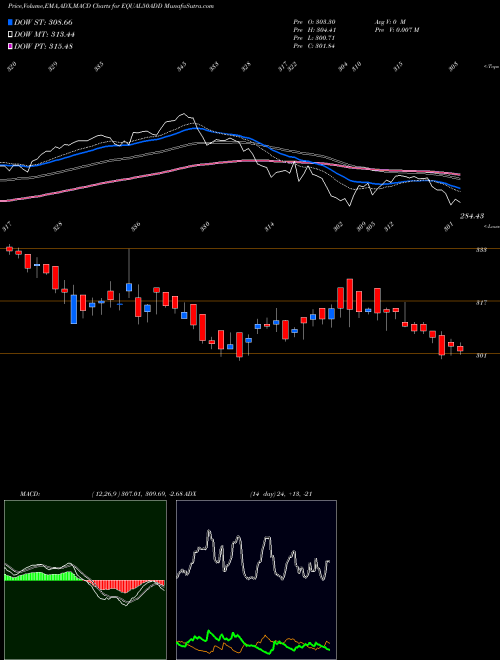Click the 'Pre H: 304.41' high value
Viewport: 500px width, 660px height.
(x=314, y=30)
